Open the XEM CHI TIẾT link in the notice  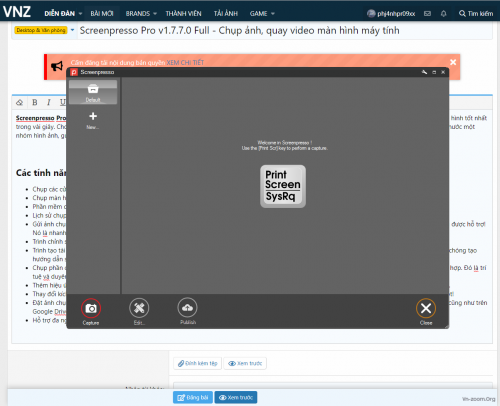pos(185,62)
